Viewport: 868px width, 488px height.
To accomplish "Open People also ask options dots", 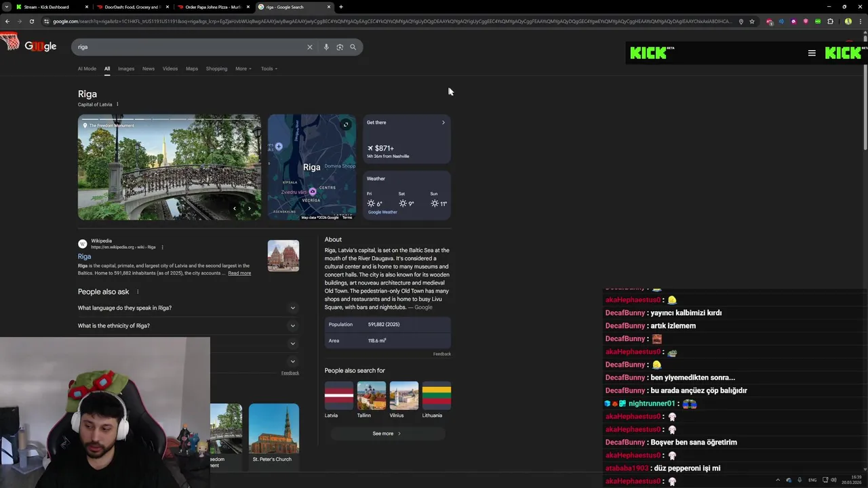I will point(138,291).
